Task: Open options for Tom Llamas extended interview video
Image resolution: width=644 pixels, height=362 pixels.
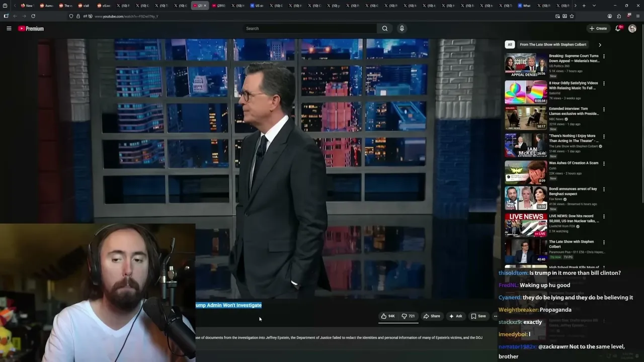Action: [604, 109]
